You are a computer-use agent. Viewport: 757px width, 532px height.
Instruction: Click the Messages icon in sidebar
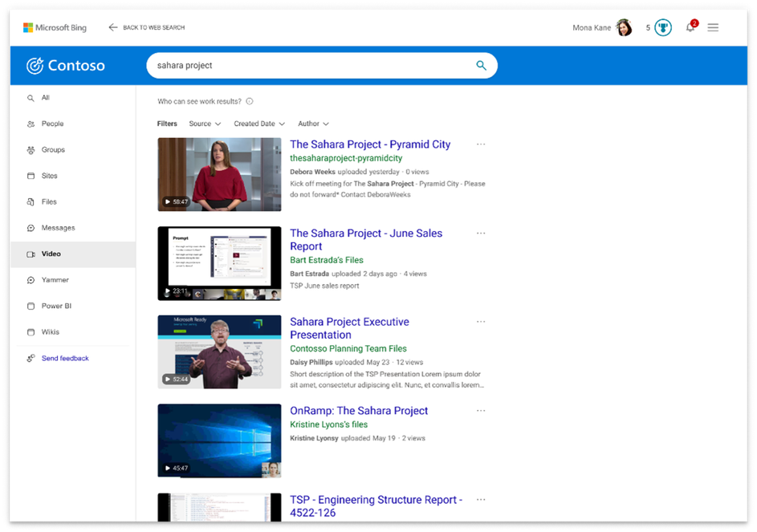coord(31,228)
